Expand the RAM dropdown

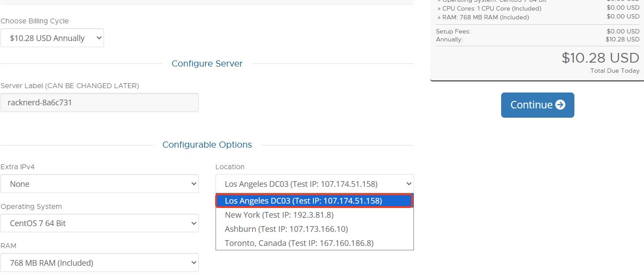point(99,263)
